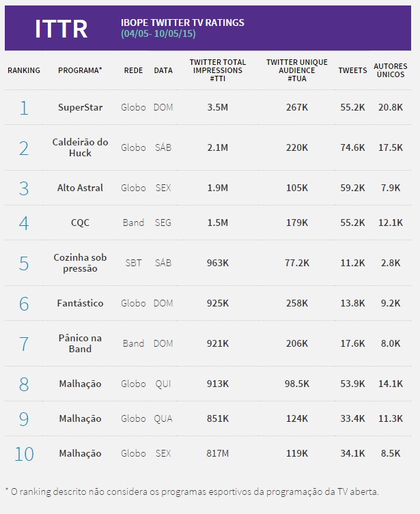Click the 3.5M impressions value

(x=217, y=107)
